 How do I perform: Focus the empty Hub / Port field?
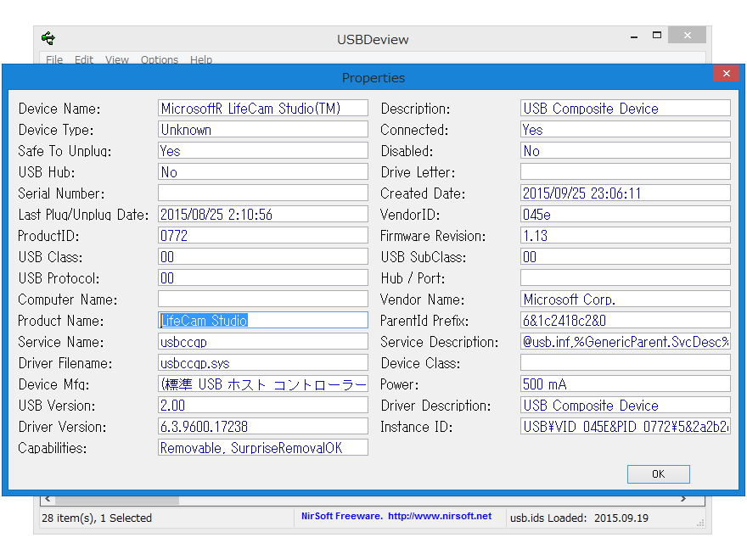(626, 277)
